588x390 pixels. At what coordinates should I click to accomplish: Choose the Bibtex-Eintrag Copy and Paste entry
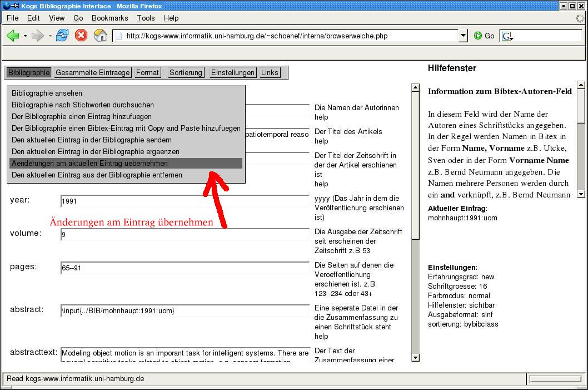tap(126, 128)
